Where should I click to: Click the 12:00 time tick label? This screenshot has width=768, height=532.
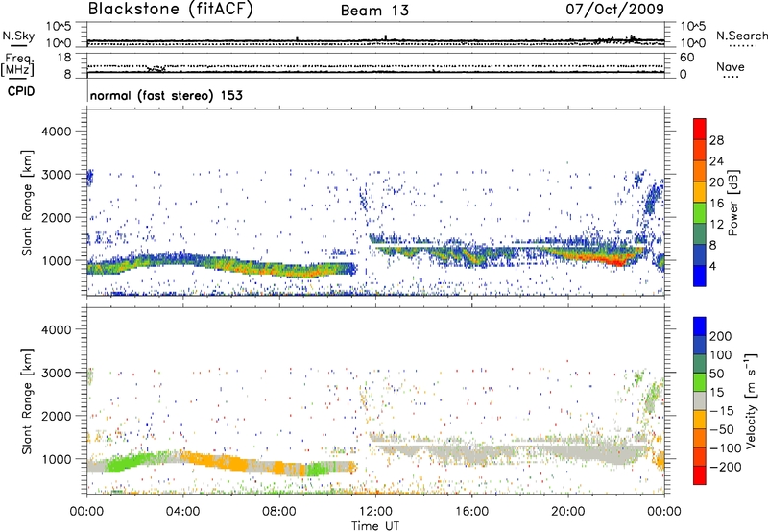(375, 512)
